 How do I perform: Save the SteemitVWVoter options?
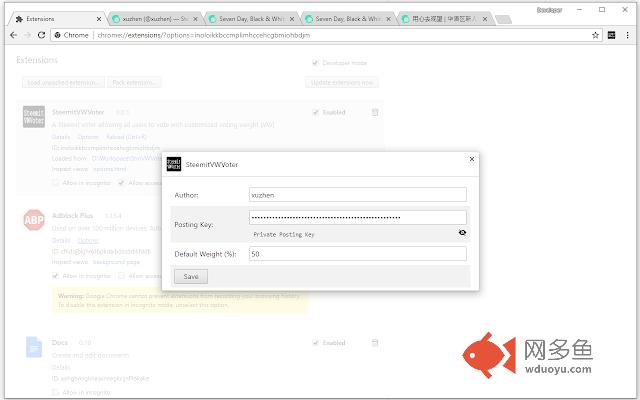(191, 276)
